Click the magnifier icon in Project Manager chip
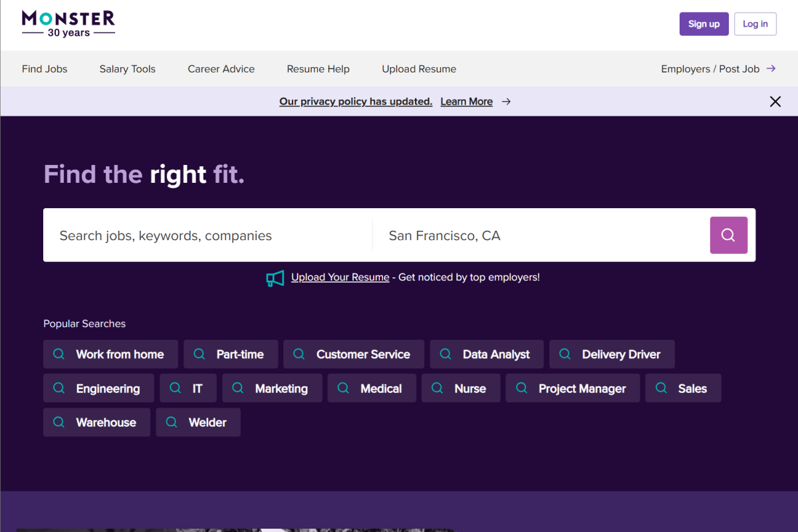798x532 pixels. (522, 388)
